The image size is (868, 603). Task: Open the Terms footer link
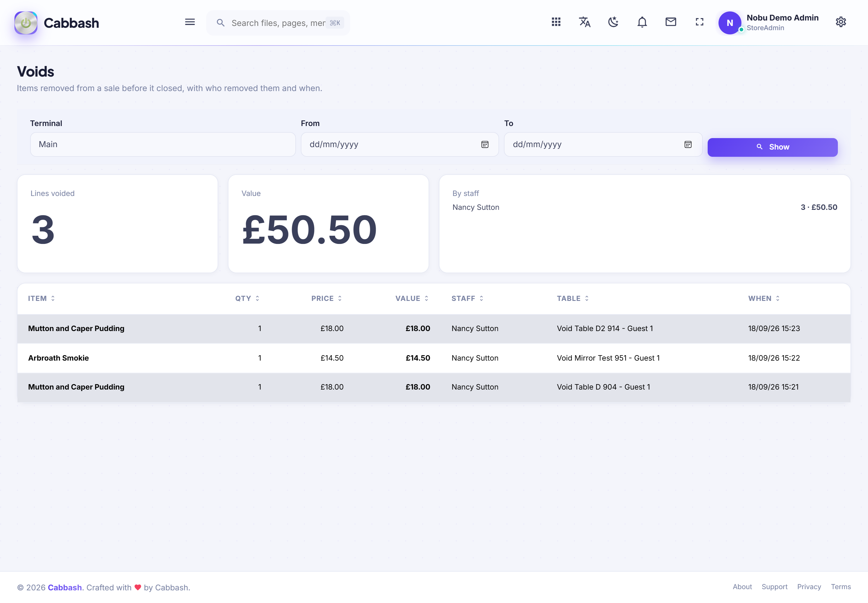tap(841, 587)
